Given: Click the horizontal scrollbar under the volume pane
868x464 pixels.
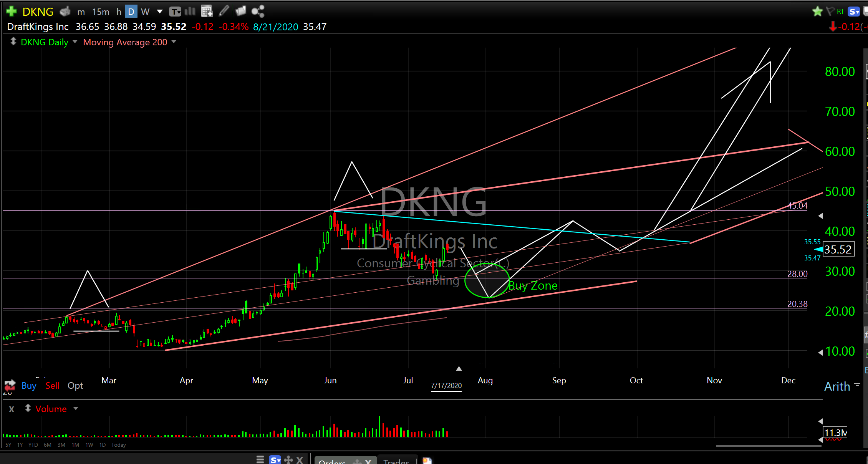Looking at the screenshot, I should tap(768, 446).
